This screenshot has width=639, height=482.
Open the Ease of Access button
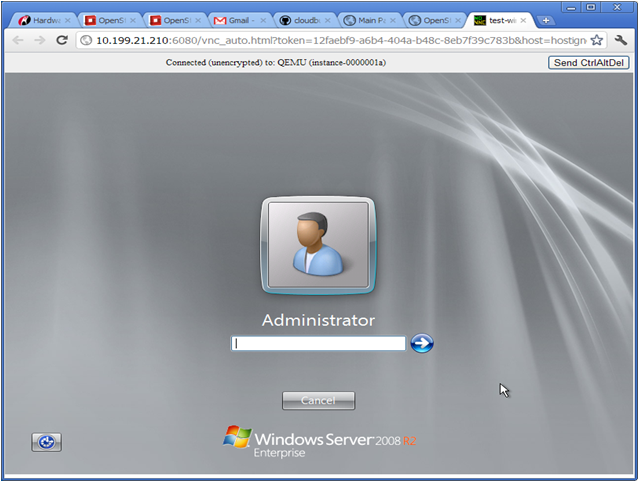point(46,442)
